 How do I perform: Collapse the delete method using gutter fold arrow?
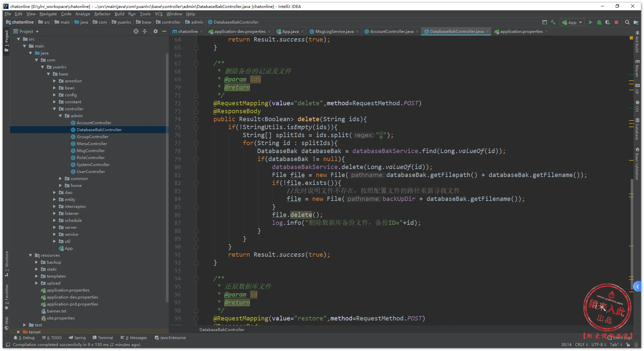196,119
